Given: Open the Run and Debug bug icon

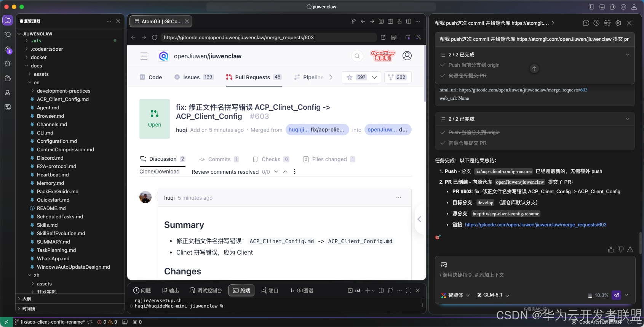Looking at the screenshot, I should pyautogui.click(x=8, y=64).
